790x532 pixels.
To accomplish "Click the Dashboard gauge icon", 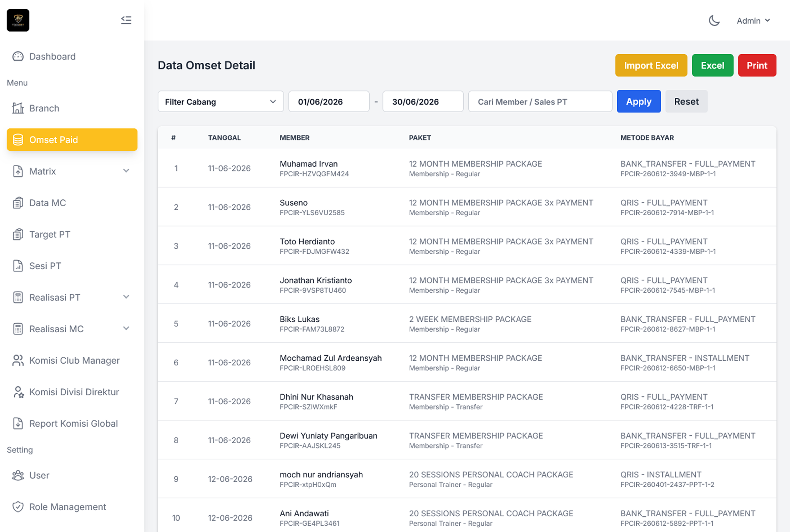I will pos(18,56).
